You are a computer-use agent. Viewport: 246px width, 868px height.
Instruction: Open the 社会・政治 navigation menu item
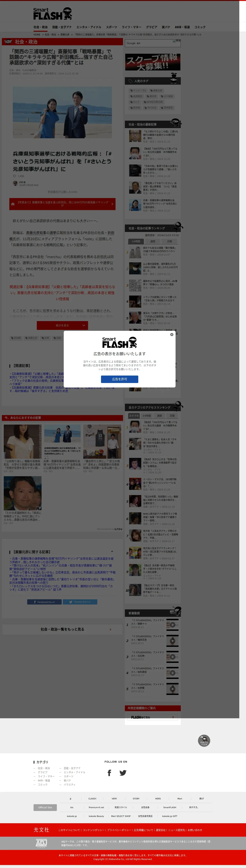click(40, 27)
